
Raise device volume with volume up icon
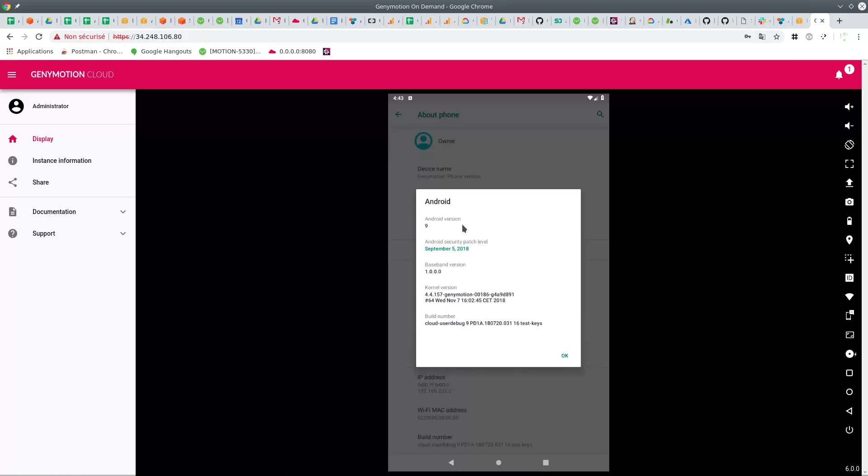(849, 107)
